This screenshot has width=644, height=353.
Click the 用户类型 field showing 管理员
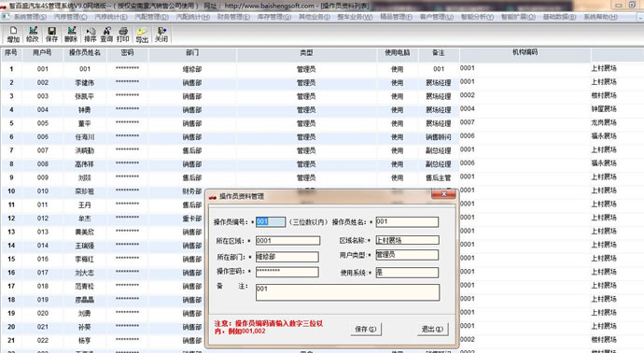[x=407, y=255]
